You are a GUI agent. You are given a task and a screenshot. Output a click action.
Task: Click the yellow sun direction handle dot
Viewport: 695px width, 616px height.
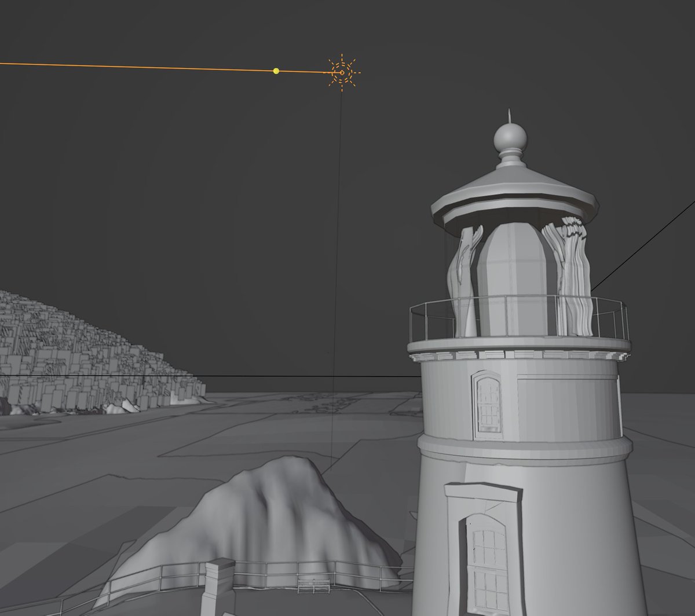[276, 71]
